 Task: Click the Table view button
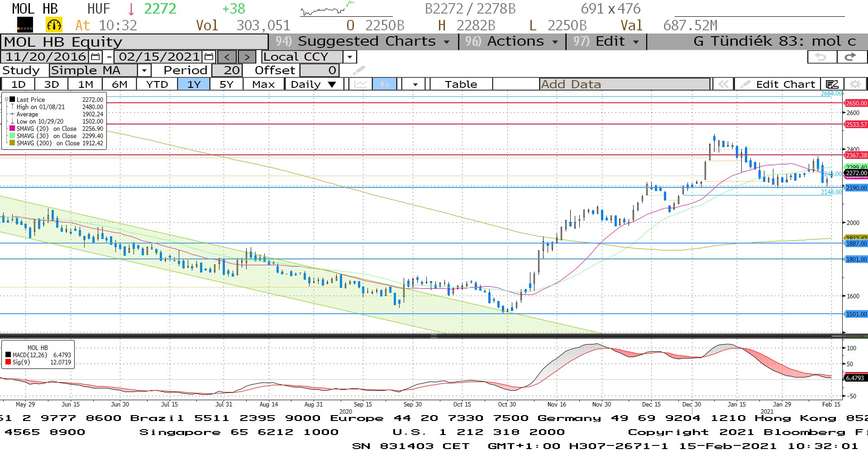(461, 84)
